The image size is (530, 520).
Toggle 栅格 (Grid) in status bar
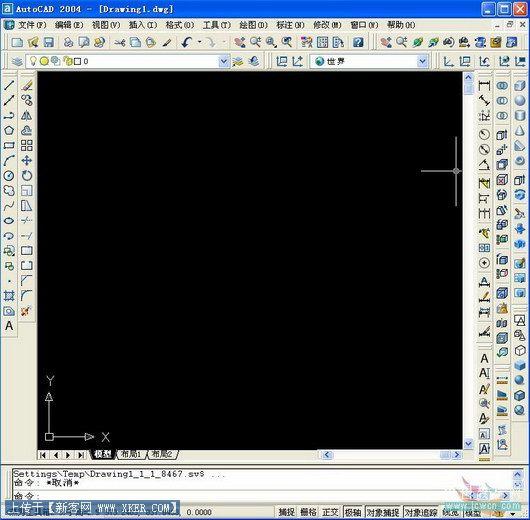(x=308, y=512)
